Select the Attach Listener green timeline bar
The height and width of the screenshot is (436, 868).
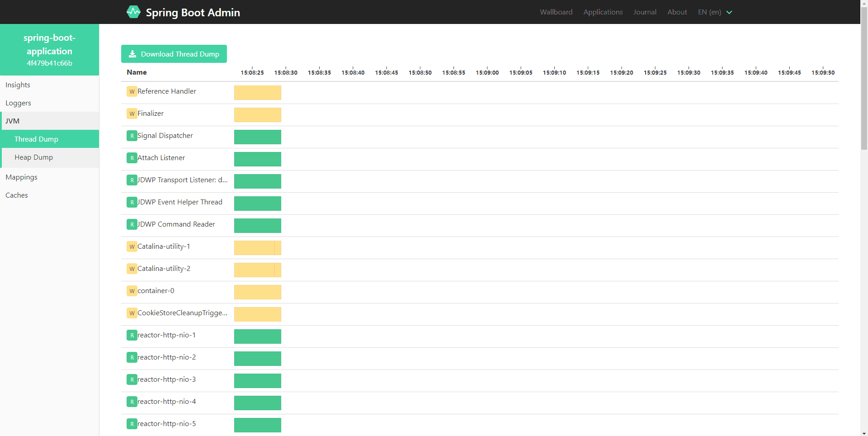(257, 159)
